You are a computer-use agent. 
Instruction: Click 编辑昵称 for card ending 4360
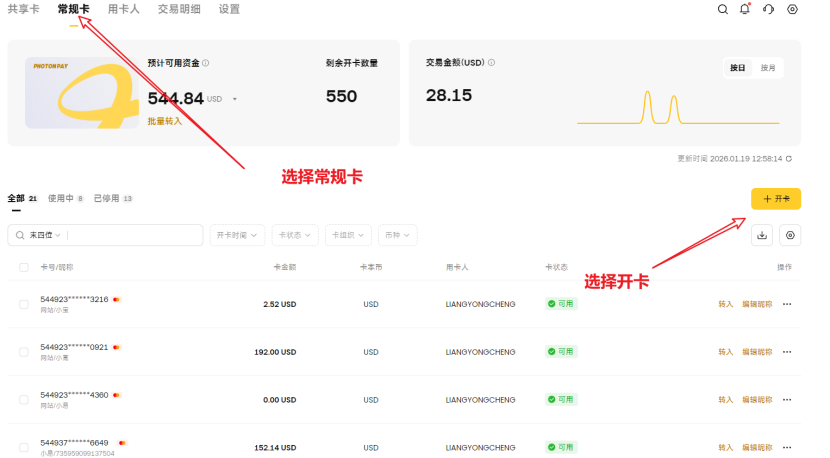757,400
